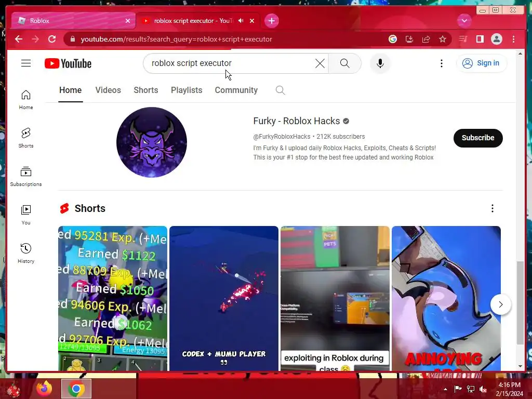Go back with browser back arrow
The image size is (532, 399).
coord(19,39)
